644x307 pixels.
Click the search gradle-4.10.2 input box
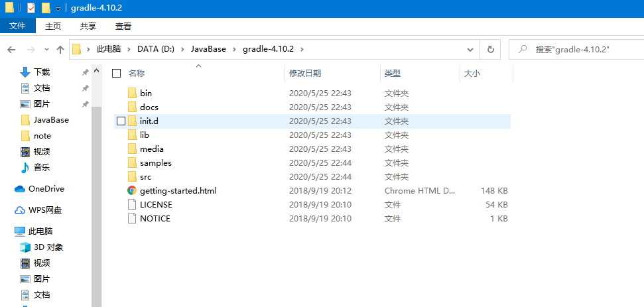(x=576, y=50)
